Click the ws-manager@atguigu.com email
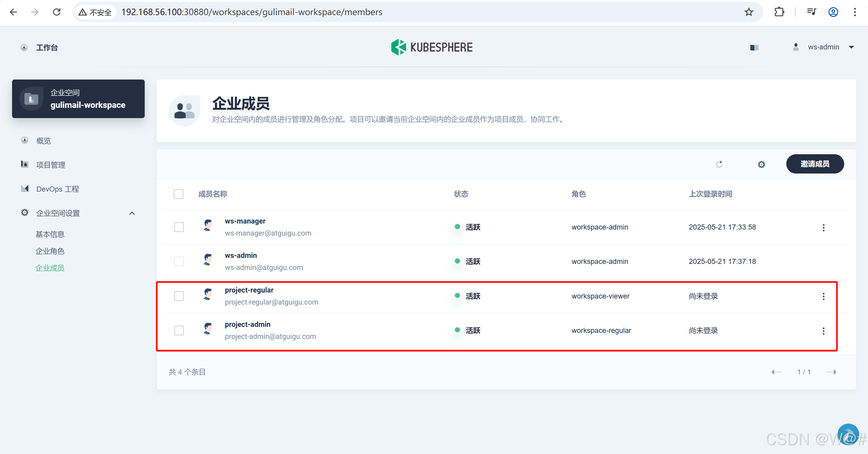868x454 pixels. (268, 233)
